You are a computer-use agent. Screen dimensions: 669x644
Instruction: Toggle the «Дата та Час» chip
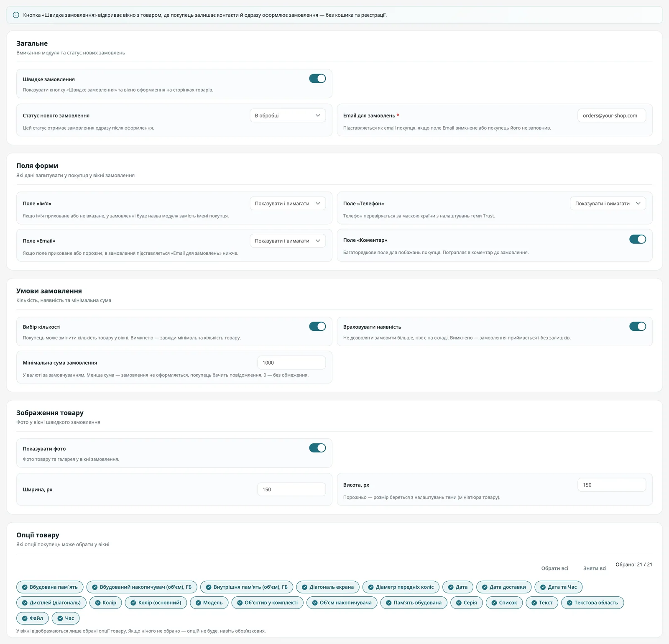(559, 587)
